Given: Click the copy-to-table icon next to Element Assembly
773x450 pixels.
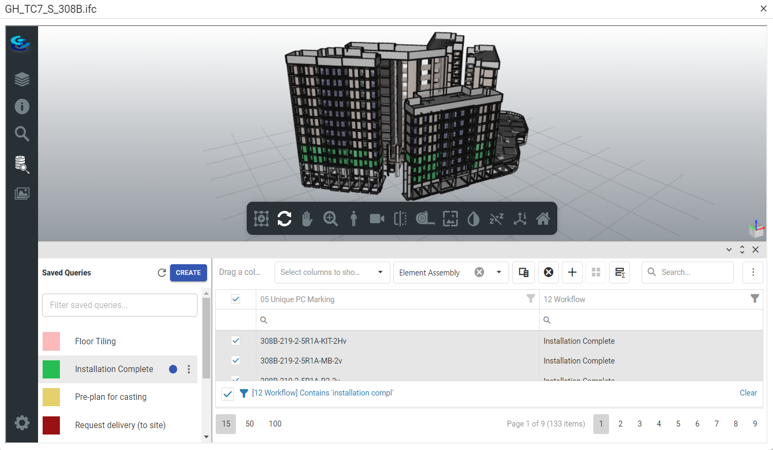Looking at the screenshot, I should (524, 272).
